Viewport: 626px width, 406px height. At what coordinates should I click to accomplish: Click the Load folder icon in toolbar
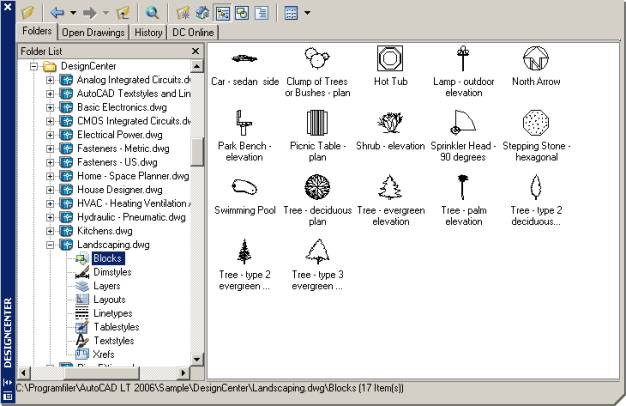point(28,13)
